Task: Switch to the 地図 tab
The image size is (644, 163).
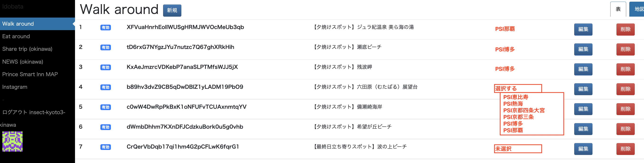Action: 638,9
